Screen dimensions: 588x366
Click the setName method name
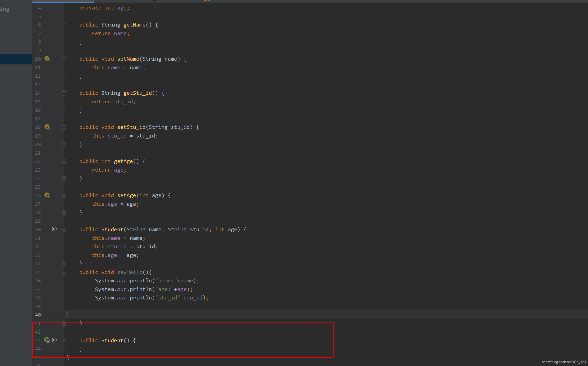[x=128, y=59]
